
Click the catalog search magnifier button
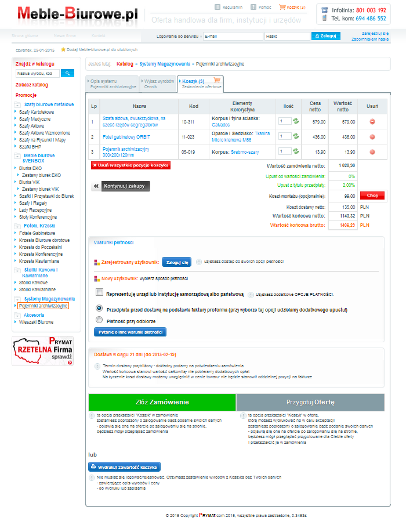click(67, 73)
